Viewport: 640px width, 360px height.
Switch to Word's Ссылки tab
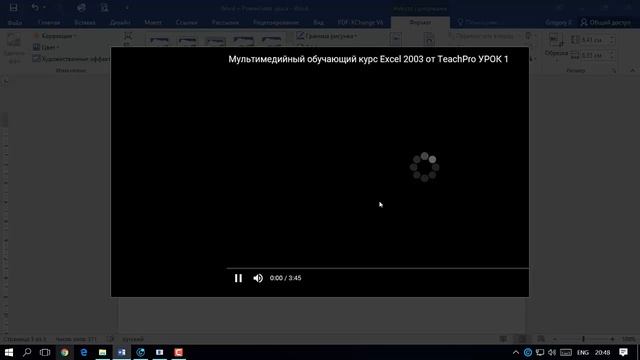(x=187, y=22)
